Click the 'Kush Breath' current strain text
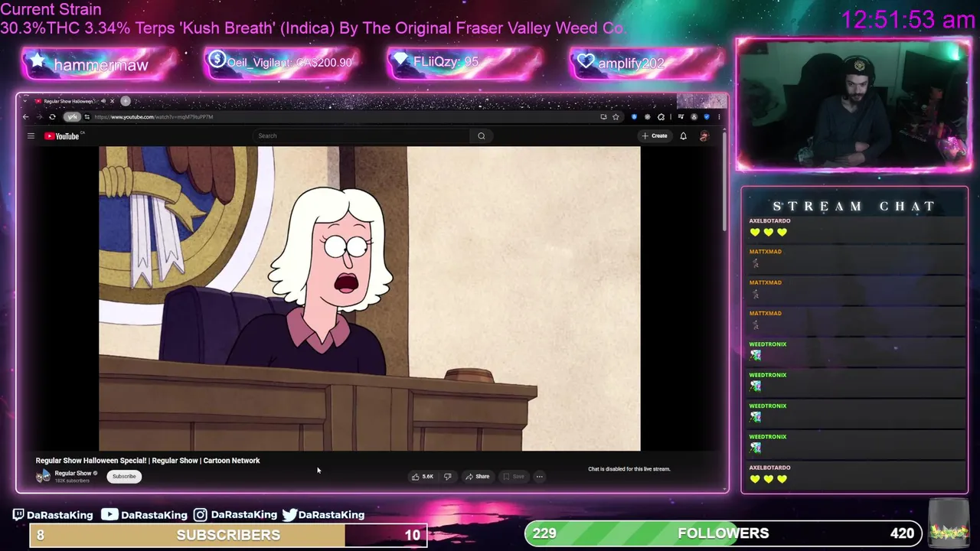980x551 pixels. pos(227,28)
